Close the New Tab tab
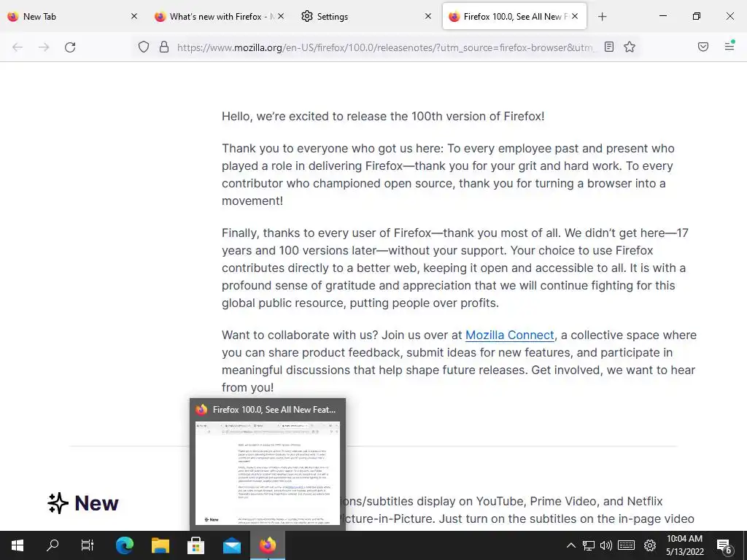The height and width of the screenshot is (560, 747). coord(134,16)
